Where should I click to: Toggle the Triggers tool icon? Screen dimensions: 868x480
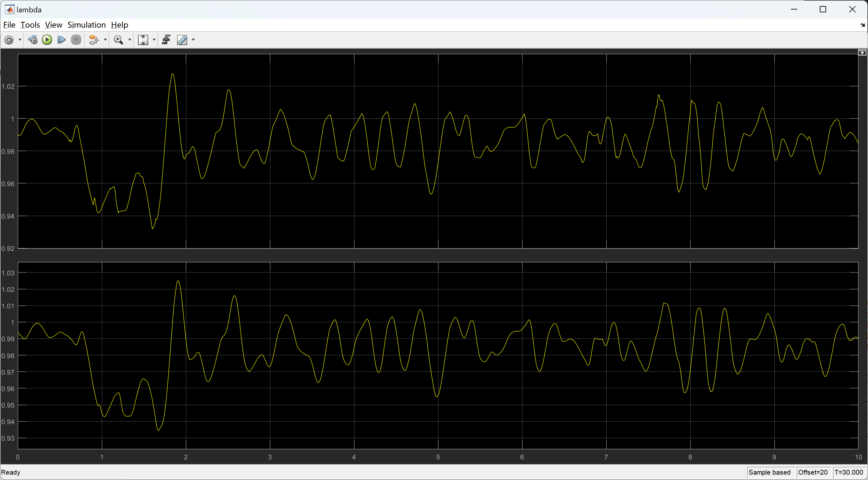pyautogui.click(x=166, y=40)
